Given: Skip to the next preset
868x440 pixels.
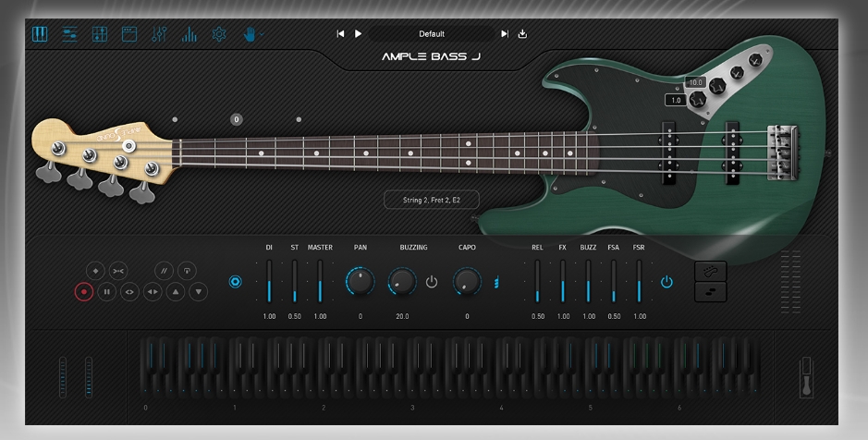Looking at the screenshot, I should click(505, 34).
